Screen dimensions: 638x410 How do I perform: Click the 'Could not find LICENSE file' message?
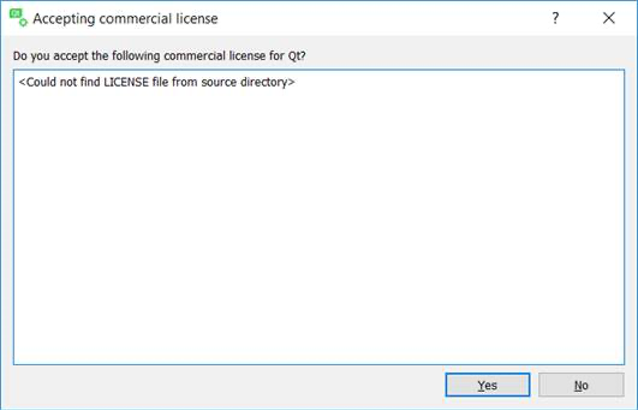pyautogui.click(x=157, y=82)
